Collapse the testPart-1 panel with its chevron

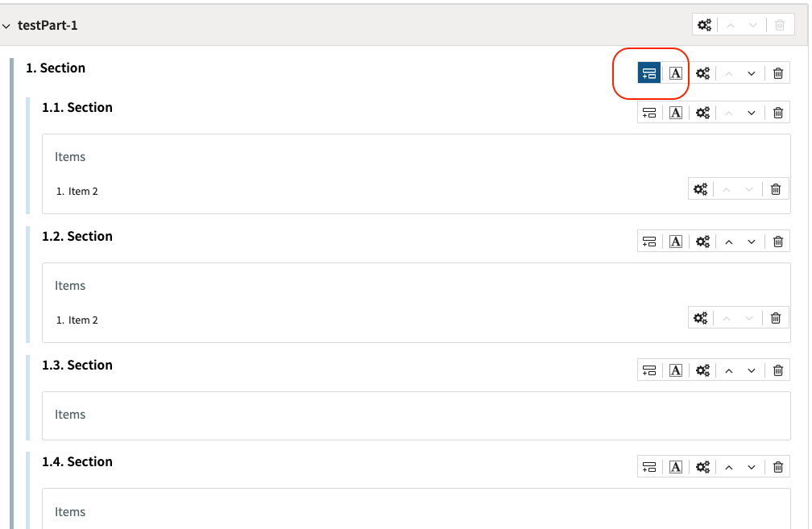pyautogui.click(x=6, y=25)
